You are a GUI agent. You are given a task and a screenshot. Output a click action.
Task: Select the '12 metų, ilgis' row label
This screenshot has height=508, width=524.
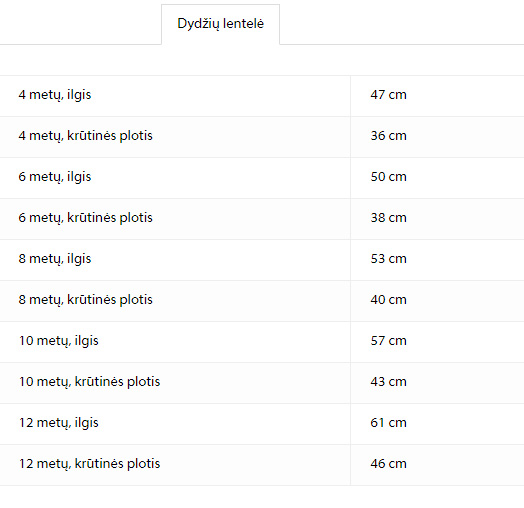[x=59, y=423]
